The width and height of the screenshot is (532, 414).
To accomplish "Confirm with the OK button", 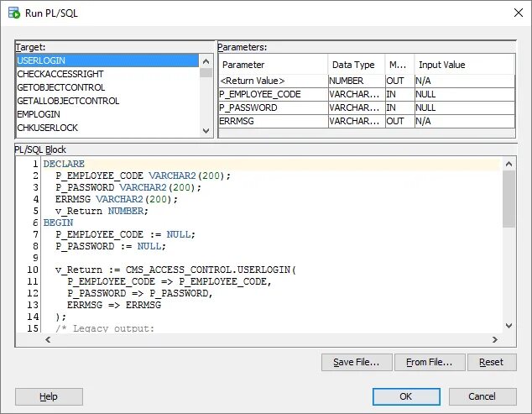I will [x=406, y=396].
